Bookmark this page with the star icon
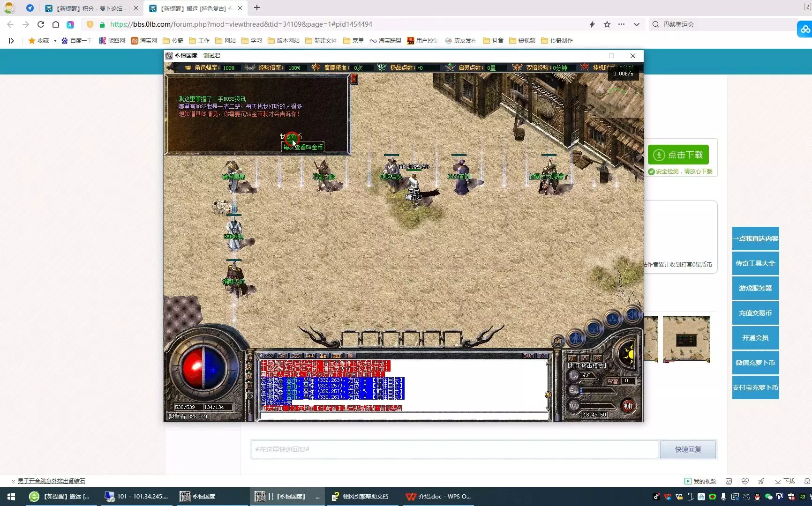Screen dimensions: 812x506 pyautogui.click(x=607, y=24)
